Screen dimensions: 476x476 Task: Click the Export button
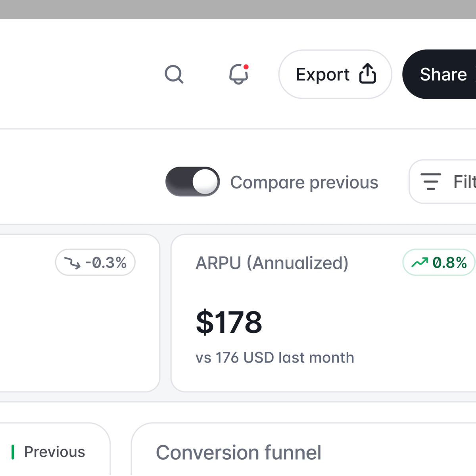point(335,74)
